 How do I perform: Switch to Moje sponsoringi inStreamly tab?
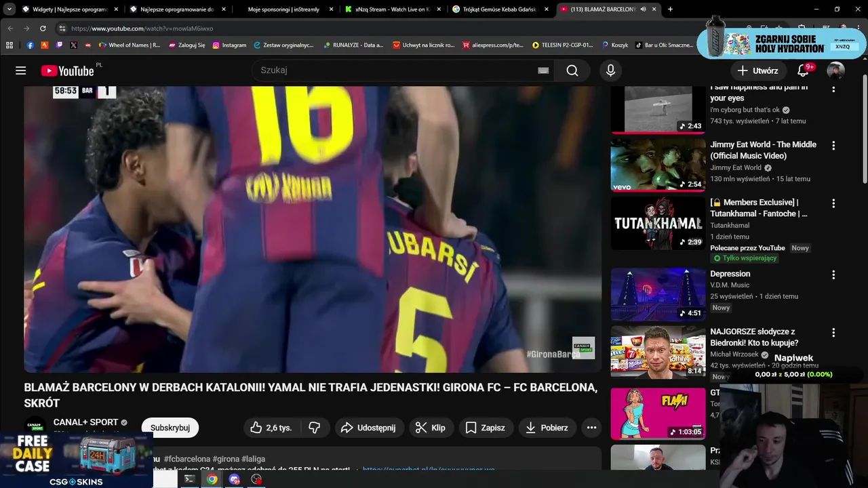(x=283, y=9)
